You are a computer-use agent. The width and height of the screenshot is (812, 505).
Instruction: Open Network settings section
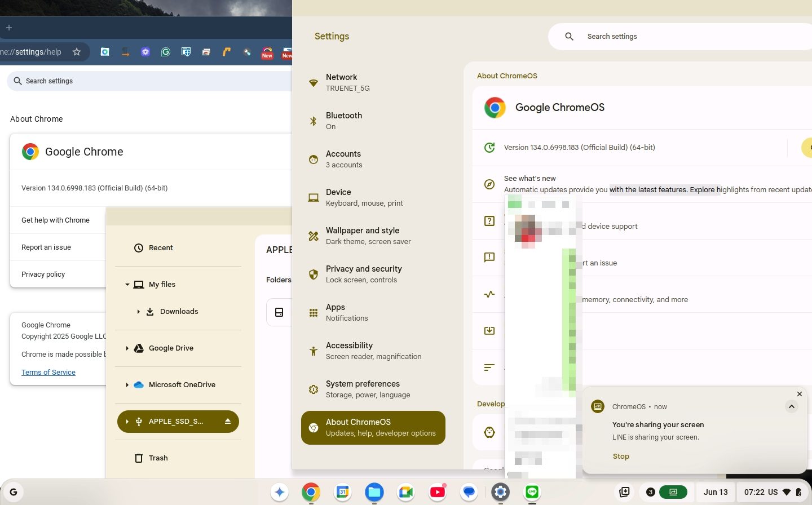373,83
